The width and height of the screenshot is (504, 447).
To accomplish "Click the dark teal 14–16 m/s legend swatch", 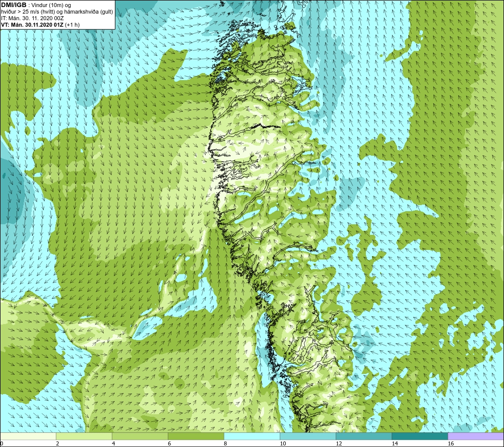I will [x=420, y=436].
